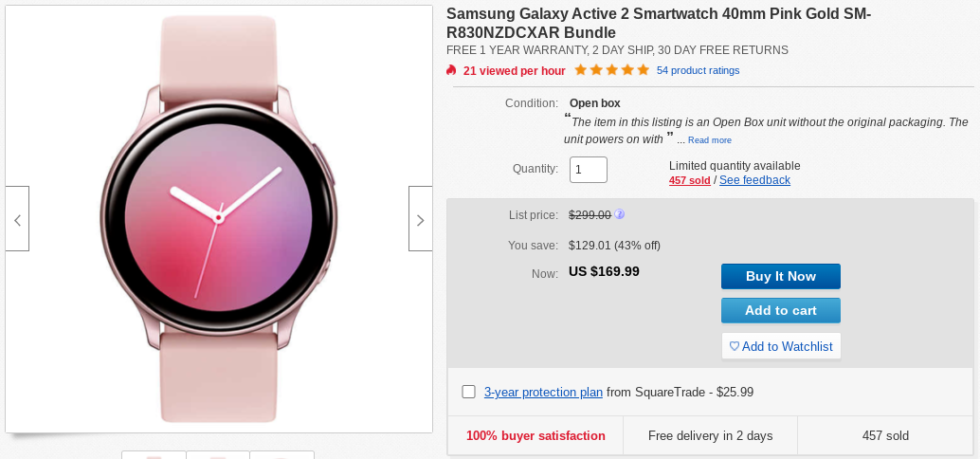Open the See feedback link
The height and width of the screenshot is (459, 980).
pos(754,180)
